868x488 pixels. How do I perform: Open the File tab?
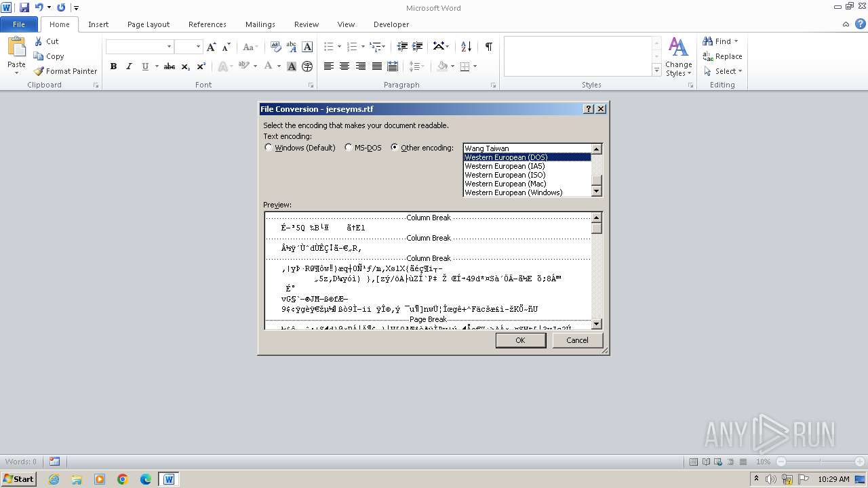19,24
